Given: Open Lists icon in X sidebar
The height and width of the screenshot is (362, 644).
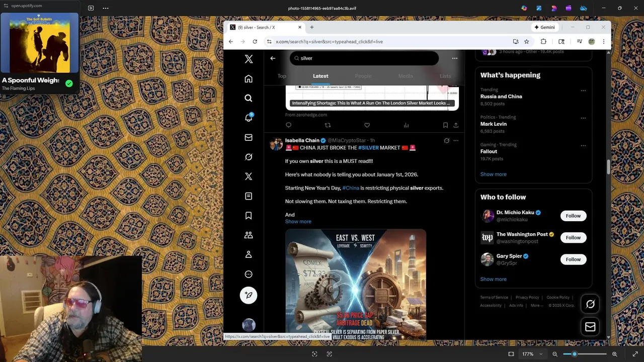Looking at the screenshot, I should click(249, 196).
